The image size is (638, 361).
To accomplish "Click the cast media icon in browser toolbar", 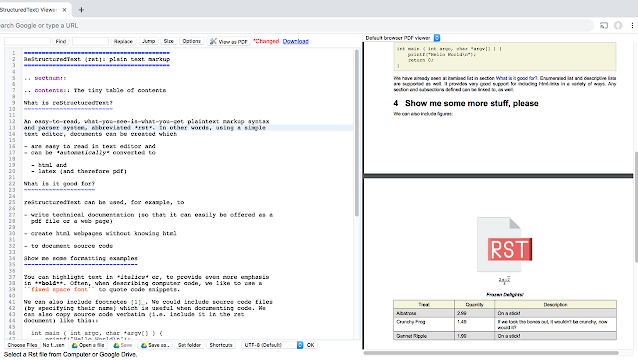I will point(604,26).
